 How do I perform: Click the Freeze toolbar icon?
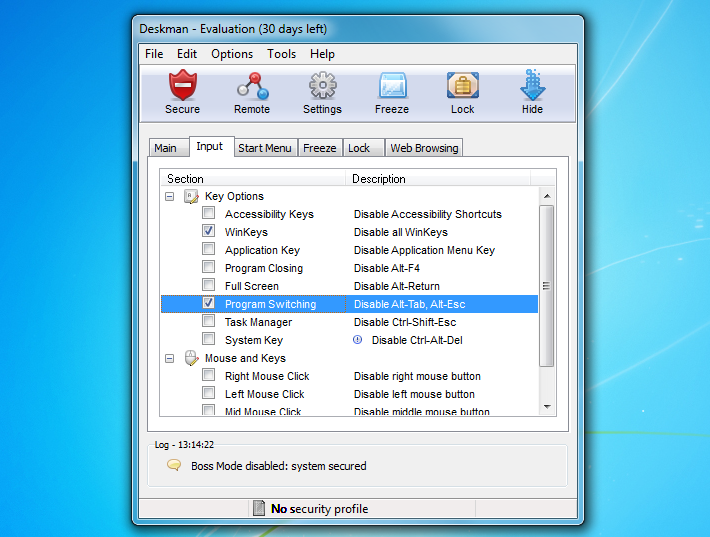392,85
